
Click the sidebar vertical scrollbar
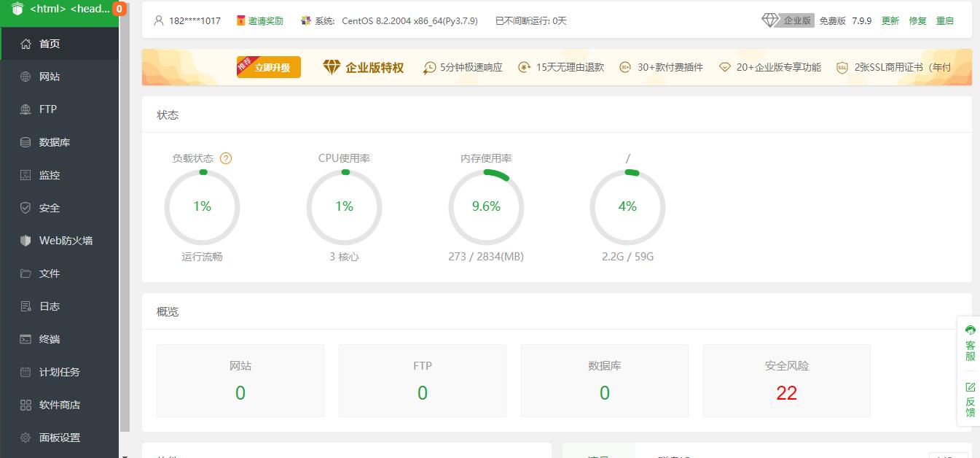pyautogui.click(x=125, y=219)
